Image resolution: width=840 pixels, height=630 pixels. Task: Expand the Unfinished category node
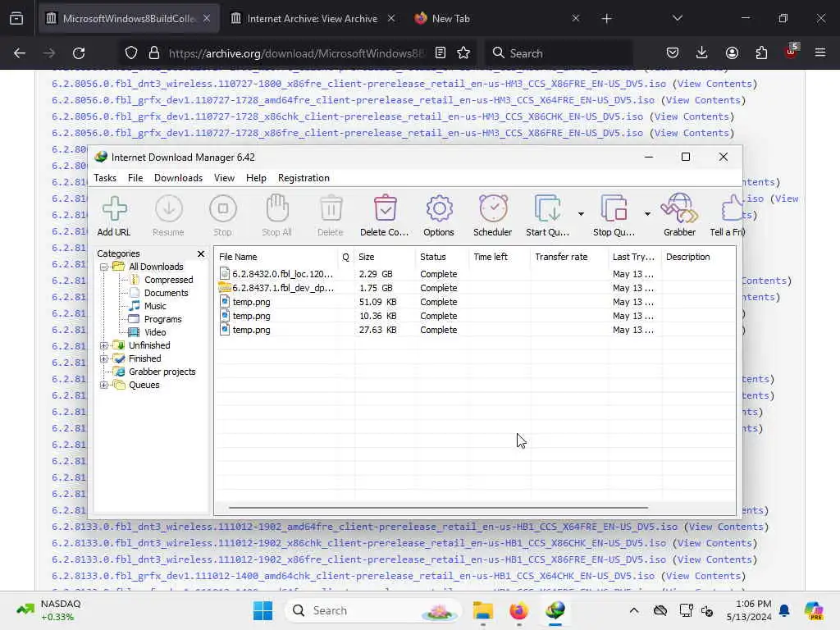coord(104,345)
